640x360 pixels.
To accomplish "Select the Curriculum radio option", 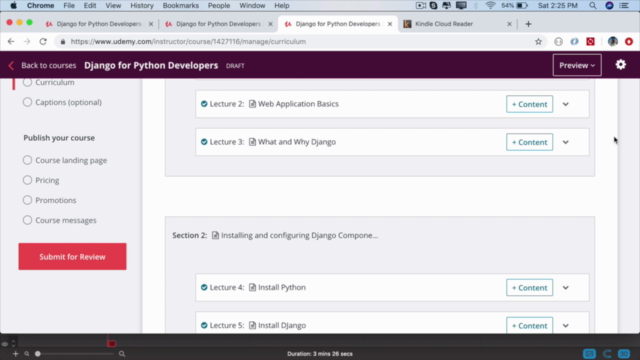I will point(27,82).
